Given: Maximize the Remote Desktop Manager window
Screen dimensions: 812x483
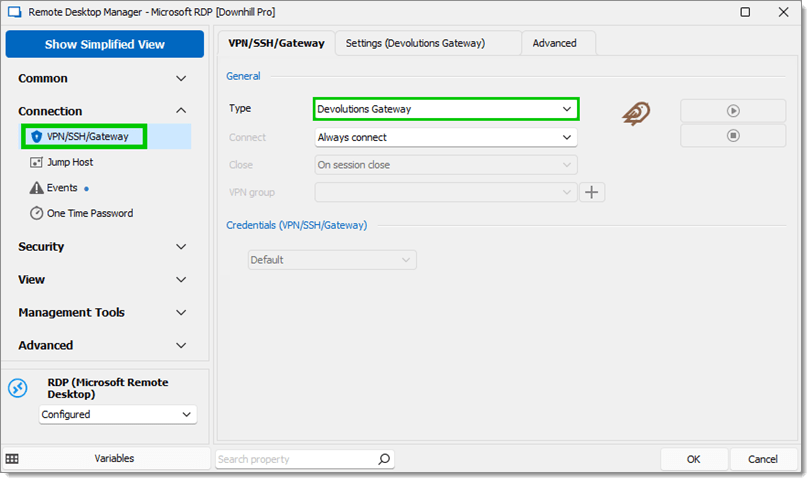Looking at the screenshot, I should (x=745, y=12).
